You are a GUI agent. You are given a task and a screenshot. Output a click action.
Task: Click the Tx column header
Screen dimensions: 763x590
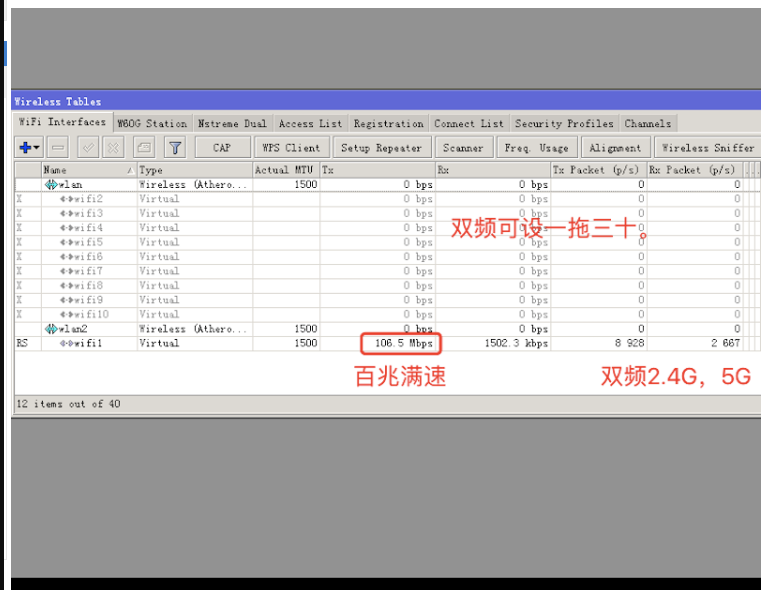click(376, 170)
